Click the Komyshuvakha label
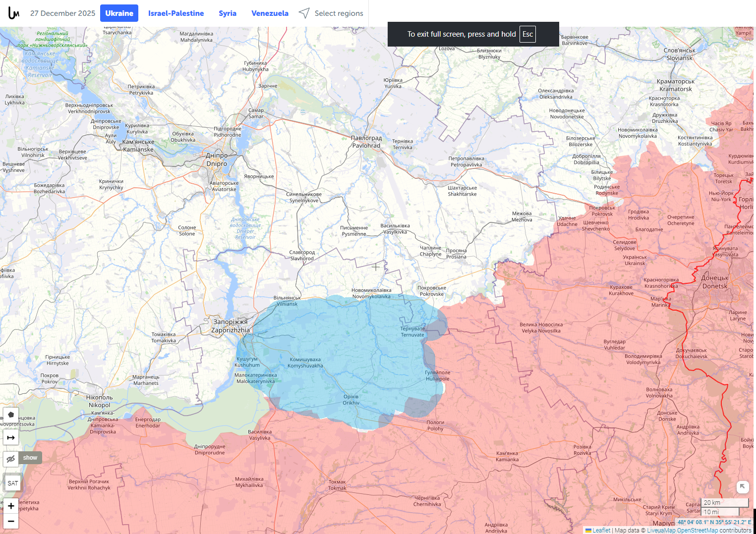756x534 pixels. (305, 363)
